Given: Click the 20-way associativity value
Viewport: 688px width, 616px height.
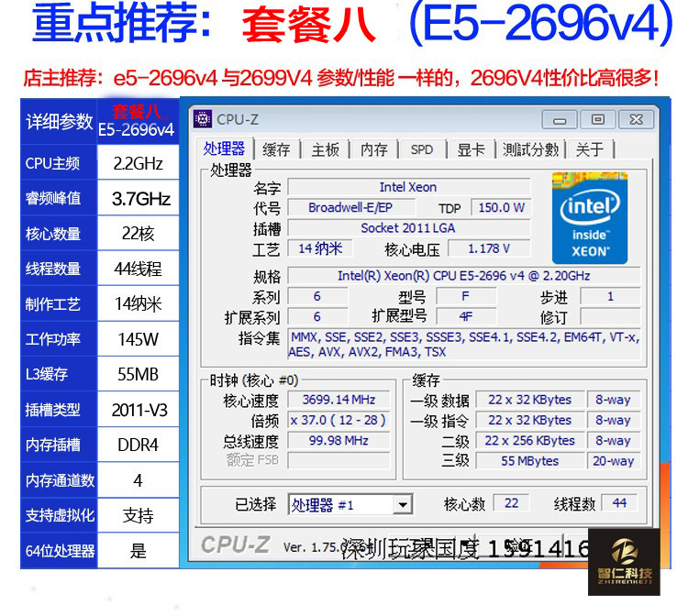Looking at the screenshot, I should click(614, 461).
